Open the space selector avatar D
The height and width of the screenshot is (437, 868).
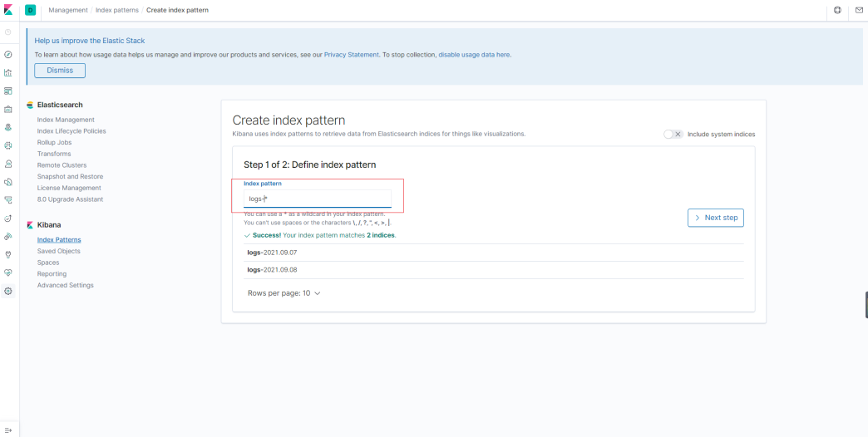(31, 10)
